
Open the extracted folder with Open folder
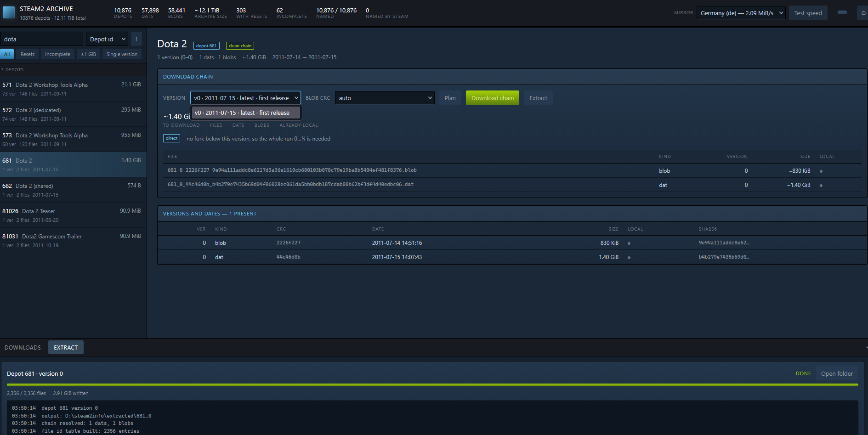pos(837,374)
